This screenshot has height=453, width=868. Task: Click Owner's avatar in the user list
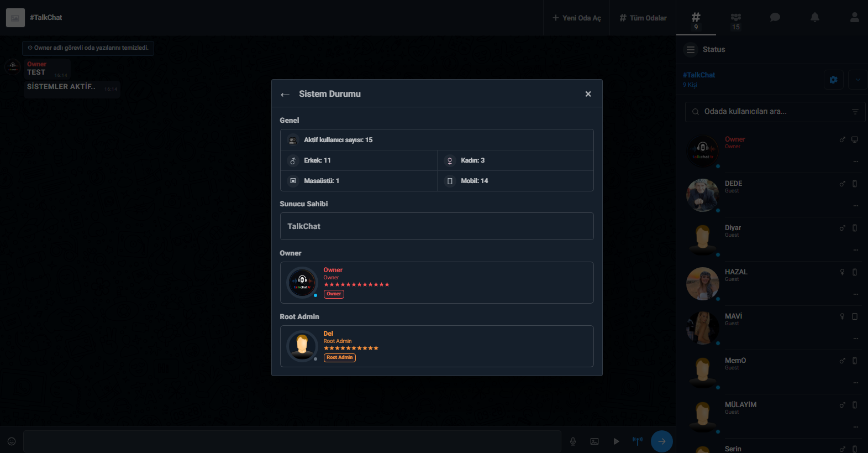(x=703, y=151)
